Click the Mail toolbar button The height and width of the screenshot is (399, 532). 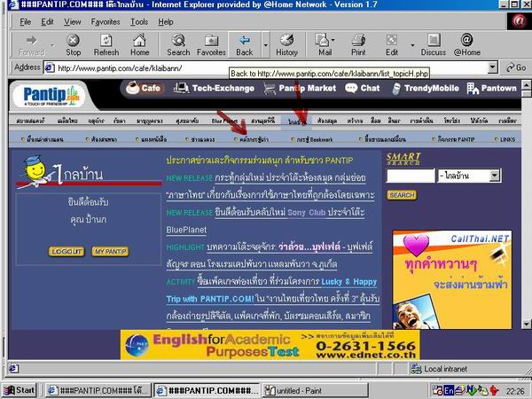coord(325,45)
